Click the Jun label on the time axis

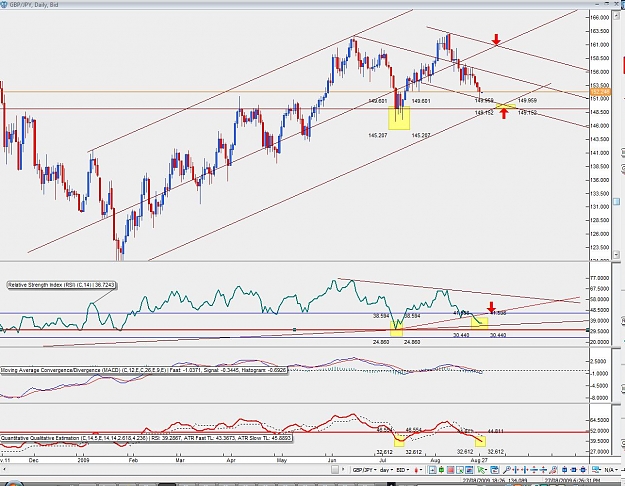click(332, 460)
